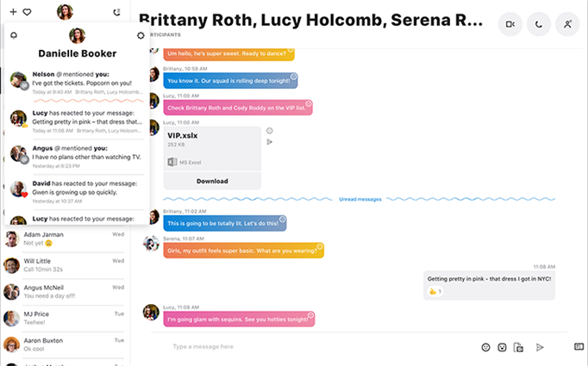Send the message with the arrow icon
The image size is (588, 366).
540,347
